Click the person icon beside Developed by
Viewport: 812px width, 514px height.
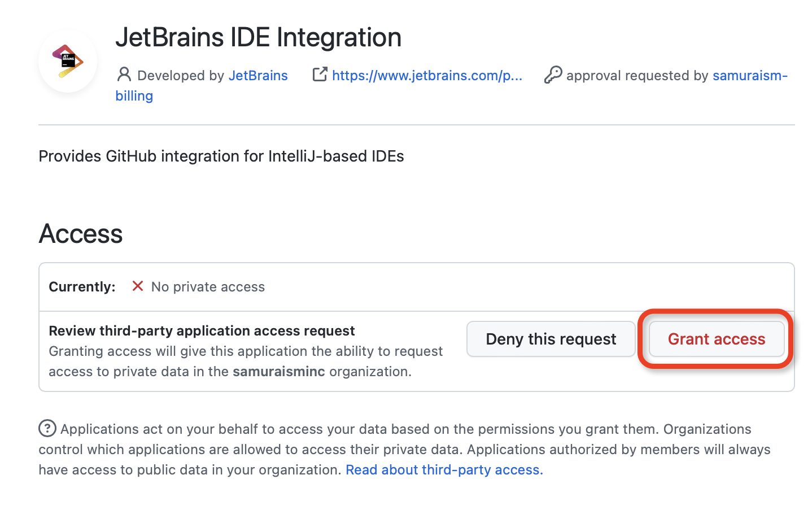[124, 75]
